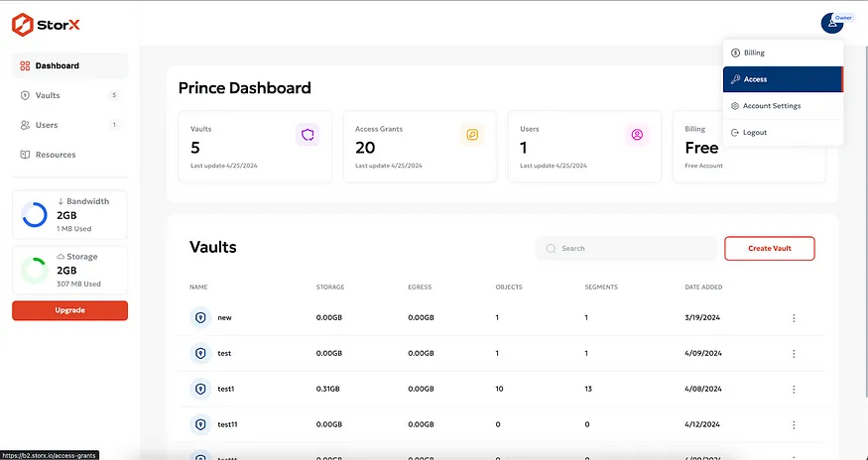
Task: Click the Access Grants card icon
Action: pos(471,135)
